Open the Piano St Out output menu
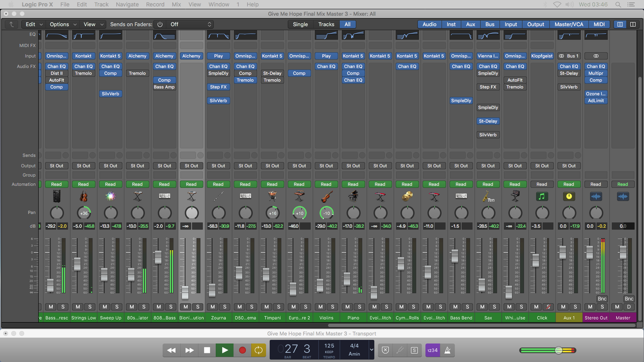The image size is (644, 362). click(353, 165)
